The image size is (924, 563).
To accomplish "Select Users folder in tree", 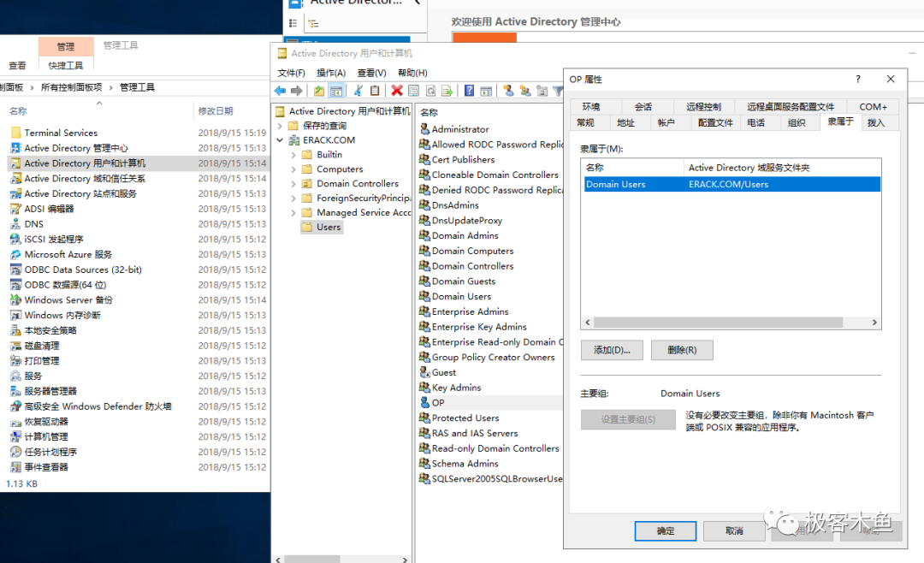I will (x=322, y=227).
